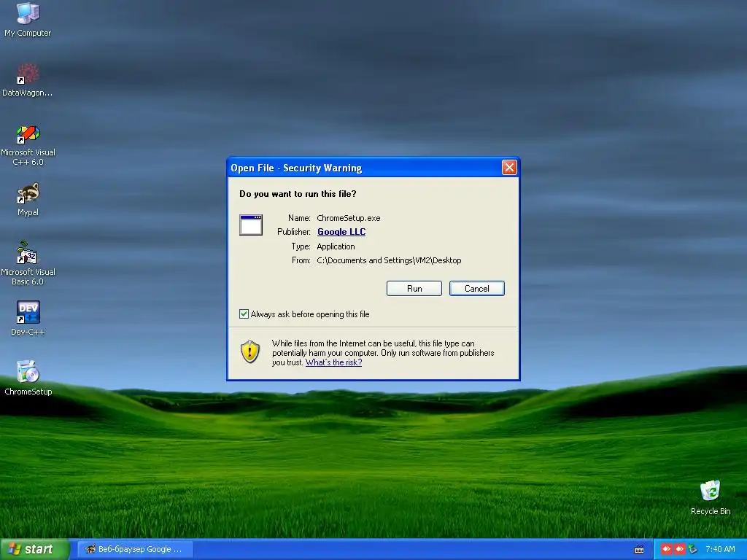Switch to the Веб-браузер Google taskbar item

pyautogui.click(x=136, y=550)
